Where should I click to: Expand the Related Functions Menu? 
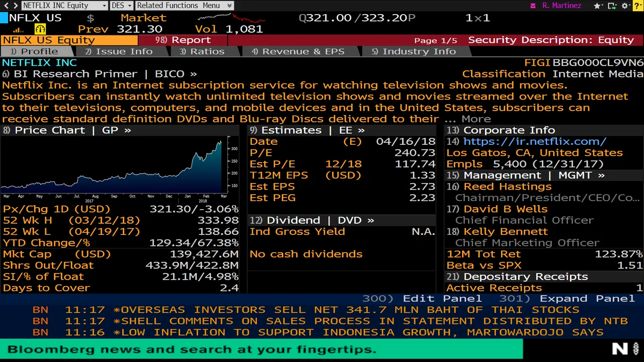click(x=184, y=6)
